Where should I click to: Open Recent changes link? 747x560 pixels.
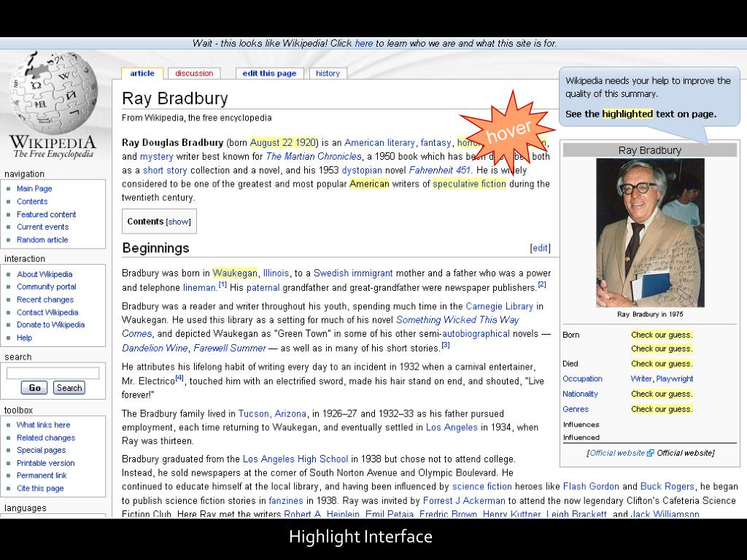coord(45,300)
